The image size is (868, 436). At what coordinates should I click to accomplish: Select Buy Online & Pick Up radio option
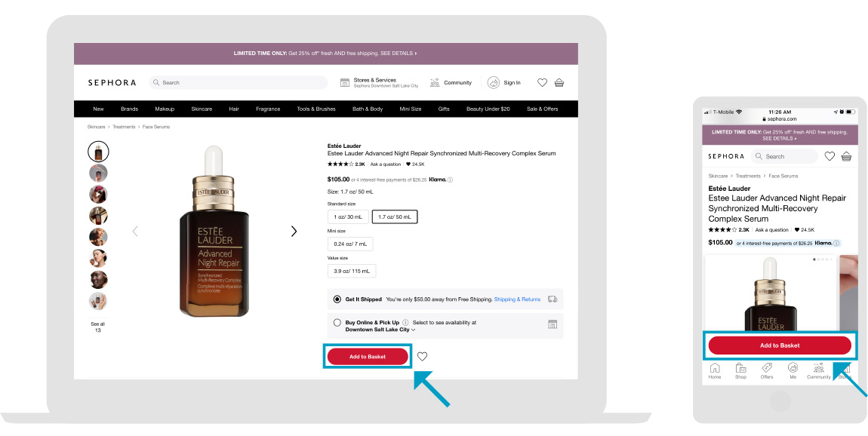pyautogui.click(x=337, y=323)
